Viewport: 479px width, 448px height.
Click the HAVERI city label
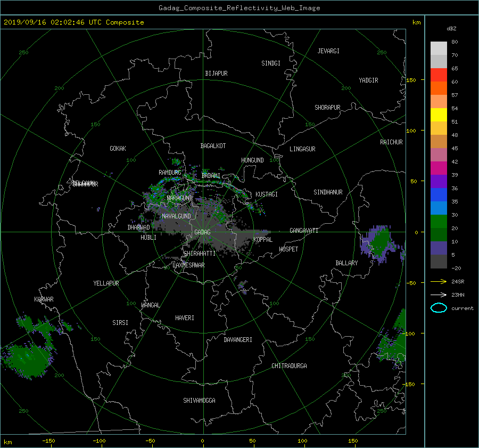pos(185,318)
